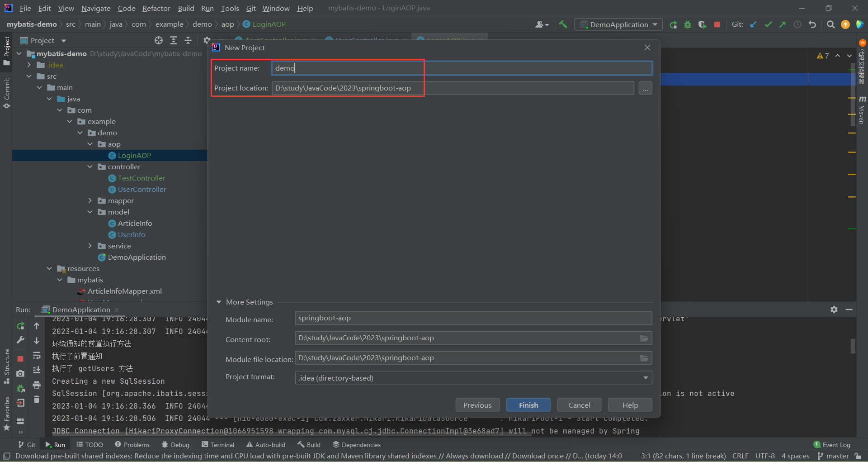868x462 pixels.
Task: Open Run panel settings gear icon
Action: coord(834,310)
